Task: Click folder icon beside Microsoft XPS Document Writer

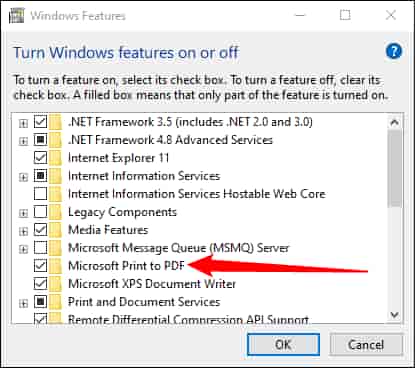Action: click(x=55, y=283)
